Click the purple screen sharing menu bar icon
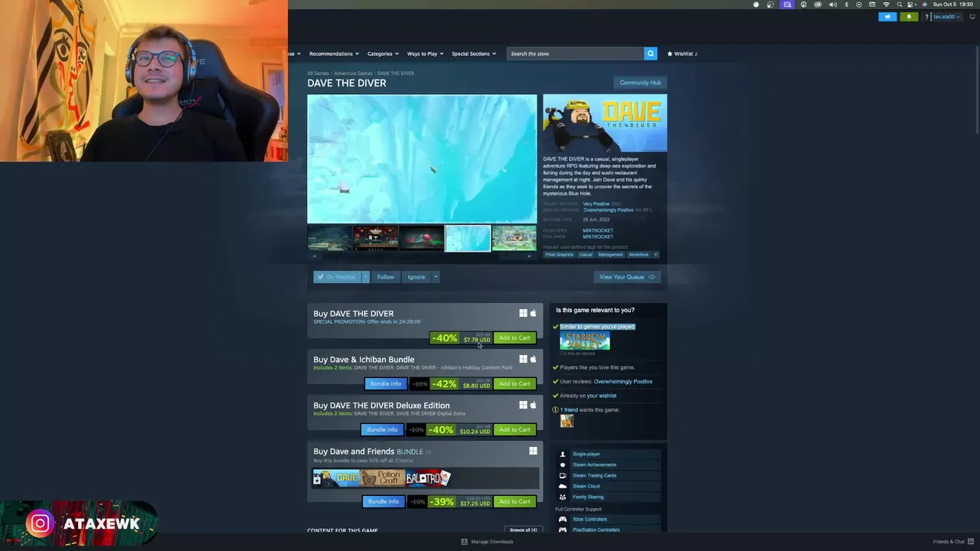The image size is (980, 551). coord(787,5)
